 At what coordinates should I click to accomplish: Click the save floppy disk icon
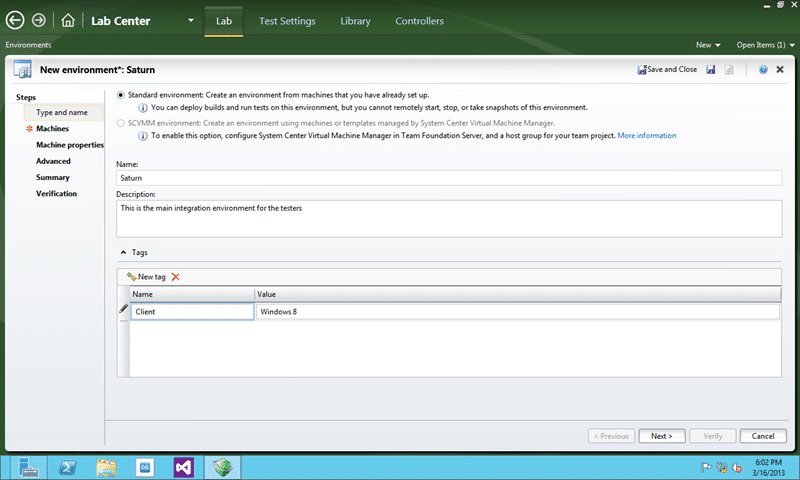click(x=711, y=69)
